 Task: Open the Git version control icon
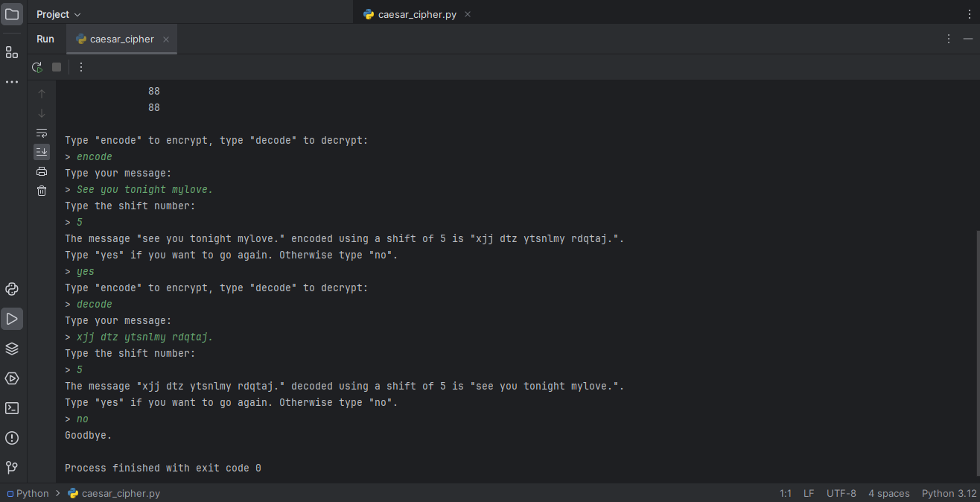pyautogui.click(x=12, y=468)
